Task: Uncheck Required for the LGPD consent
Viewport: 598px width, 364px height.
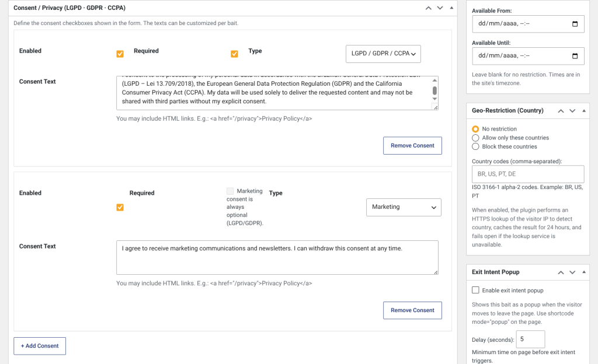Action: pos(235,54)
